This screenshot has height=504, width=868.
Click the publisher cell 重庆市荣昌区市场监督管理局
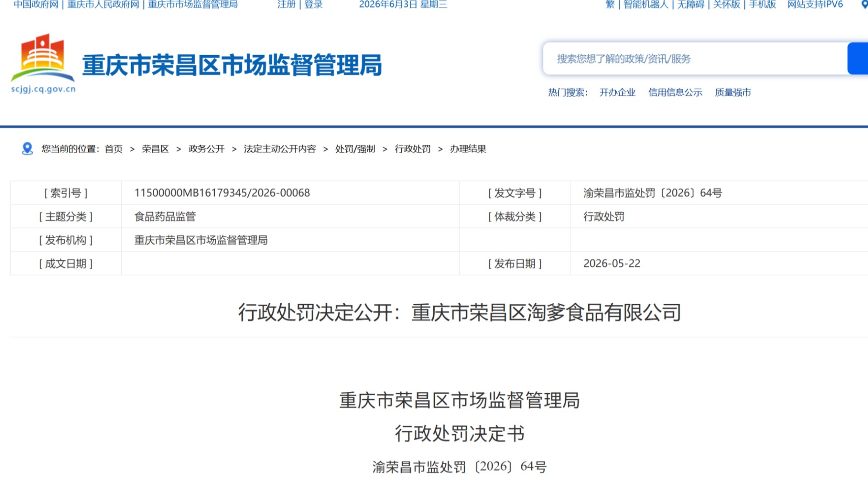coord(201,240)
